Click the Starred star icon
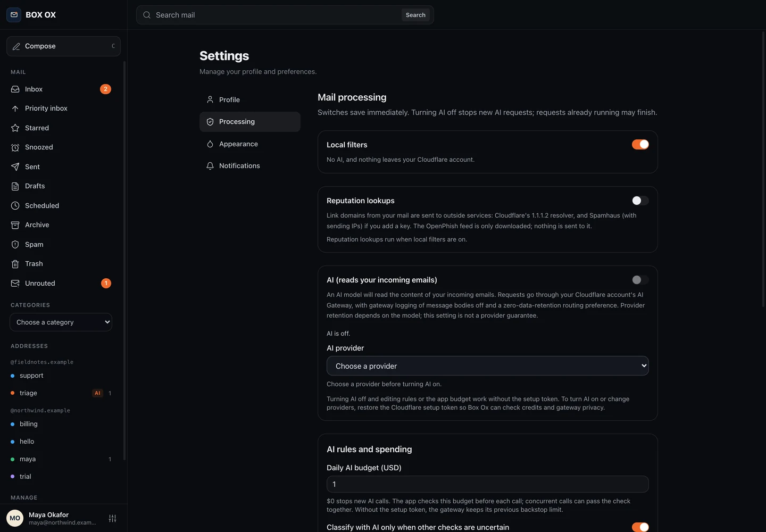This screenshot has width=766, height=532. pos(15,128)
